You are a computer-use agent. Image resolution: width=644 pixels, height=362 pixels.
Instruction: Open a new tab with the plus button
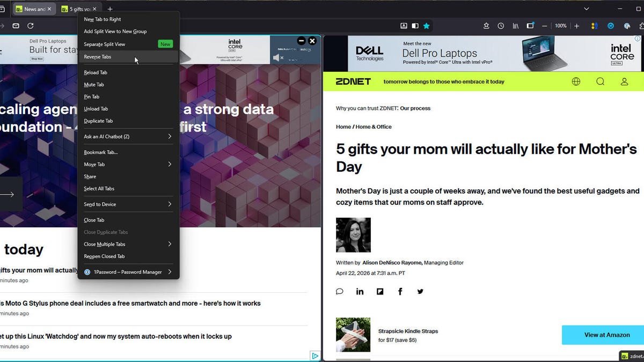pos(110,9)
